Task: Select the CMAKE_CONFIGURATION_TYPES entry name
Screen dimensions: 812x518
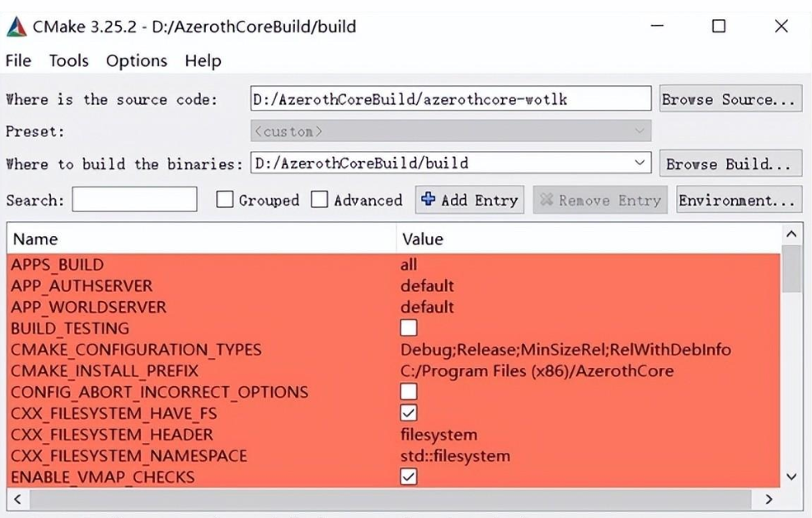Action: click(x=136, y=350)
